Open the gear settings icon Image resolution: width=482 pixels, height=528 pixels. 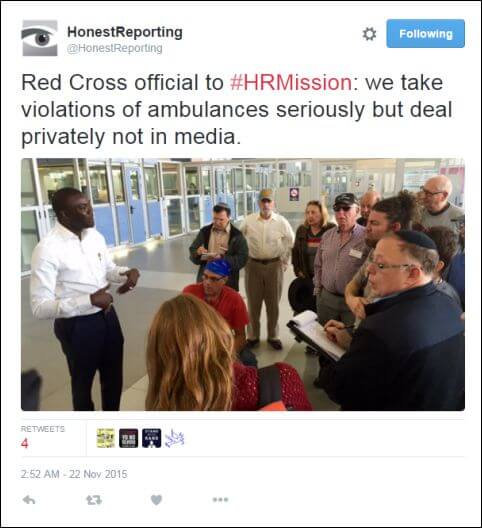(x=369, y=34)
